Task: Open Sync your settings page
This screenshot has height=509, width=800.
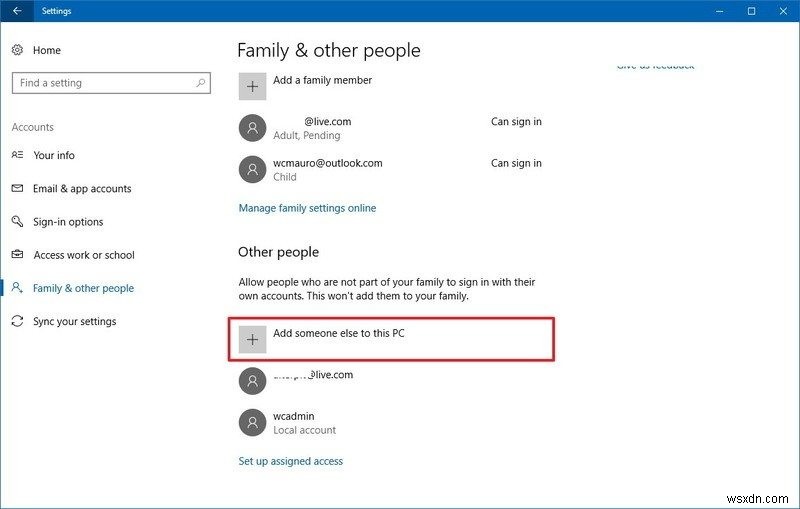Action: click(x=74, y=321)
